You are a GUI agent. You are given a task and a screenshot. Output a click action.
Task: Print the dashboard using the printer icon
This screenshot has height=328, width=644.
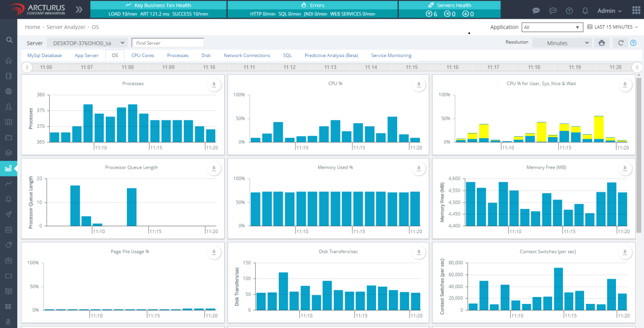click(x=601, y=43)
